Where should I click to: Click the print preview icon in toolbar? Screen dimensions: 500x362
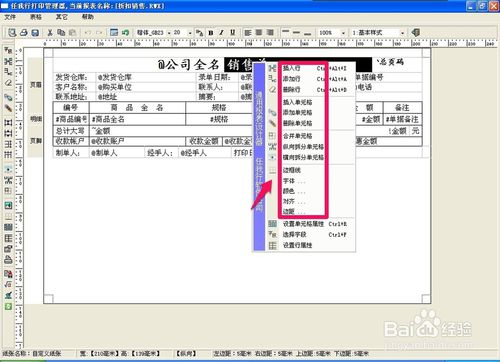[12, 32]
